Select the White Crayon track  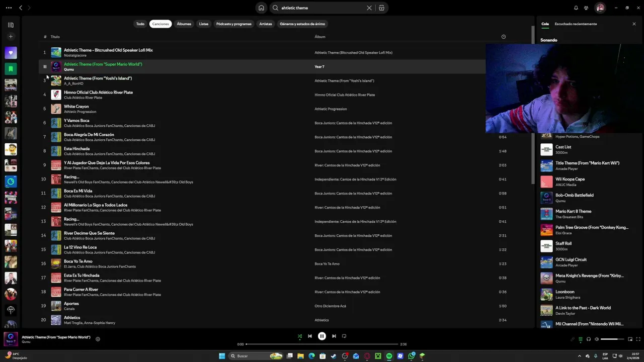(x=76, y=107)
